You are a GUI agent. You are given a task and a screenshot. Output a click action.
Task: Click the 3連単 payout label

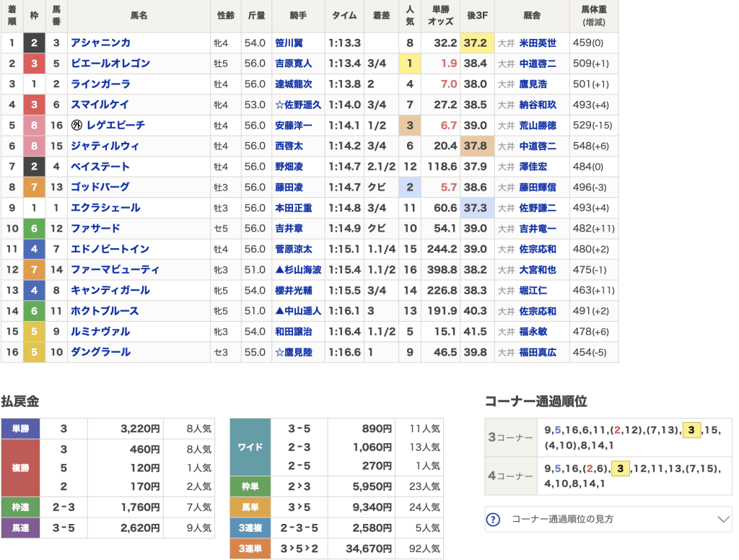tap(250, 548)
